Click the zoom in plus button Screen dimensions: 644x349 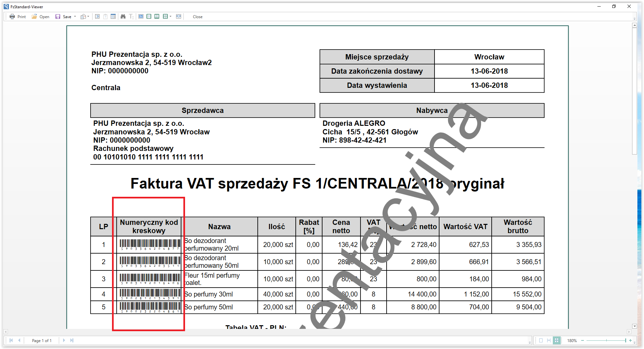tap(630, 340)
